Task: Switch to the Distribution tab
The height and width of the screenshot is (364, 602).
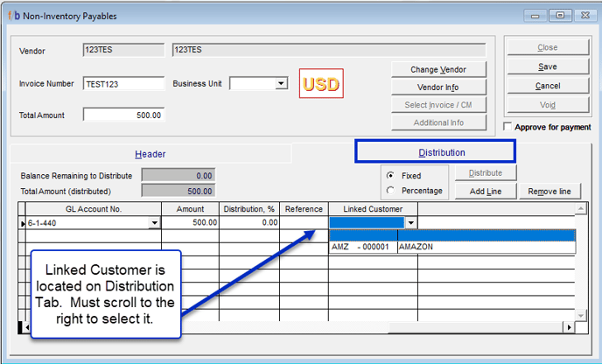Action: (435, 152)
